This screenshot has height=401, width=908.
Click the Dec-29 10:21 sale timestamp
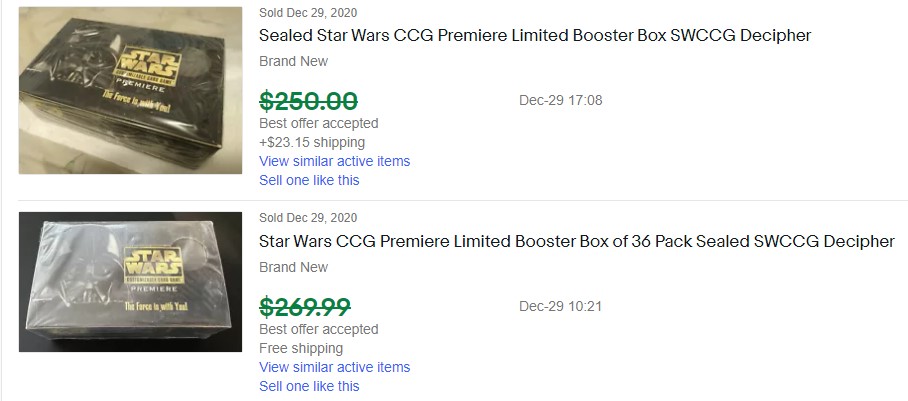(x=560, y=306)
